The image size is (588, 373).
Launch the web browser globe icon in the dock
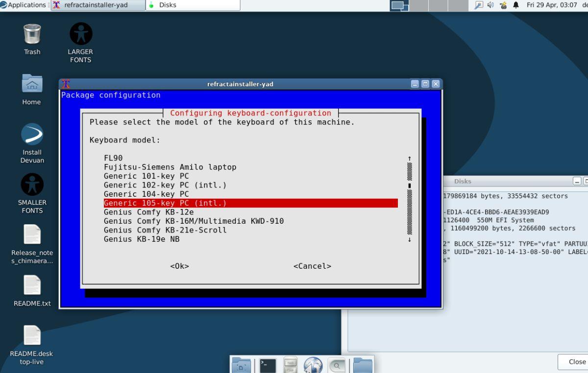314,365
